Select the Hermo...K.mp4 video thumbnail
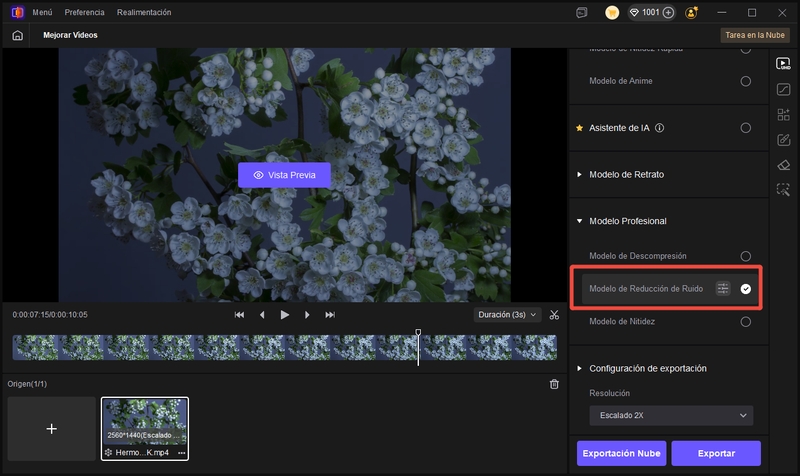Screen dimensions: 800x476 (x=145, y=429)
